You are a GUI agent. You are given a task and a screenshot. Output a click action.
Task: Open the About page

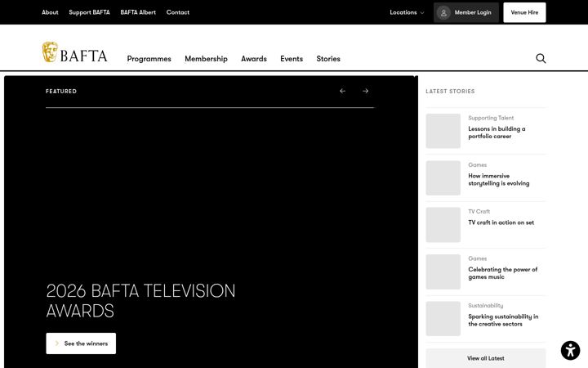[x=50, y=12]
